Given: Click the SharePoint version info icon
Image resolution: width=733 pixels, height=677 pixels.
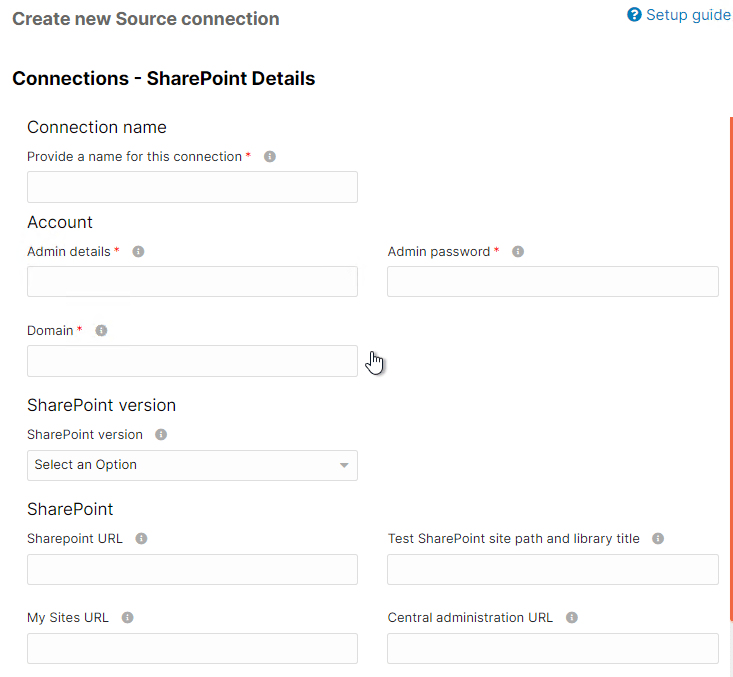Looking at the screenshot, I should (161, 435).
